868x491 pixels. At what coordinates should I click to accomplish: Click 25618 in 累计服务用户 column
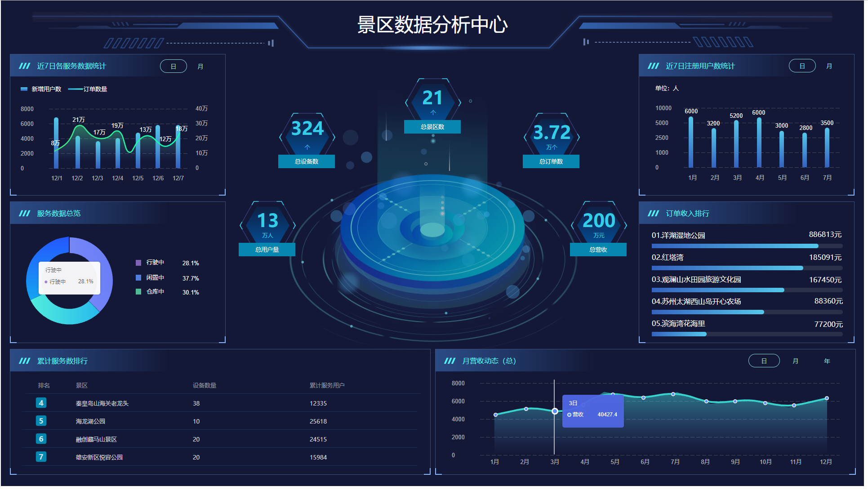[x=318, y=422]
